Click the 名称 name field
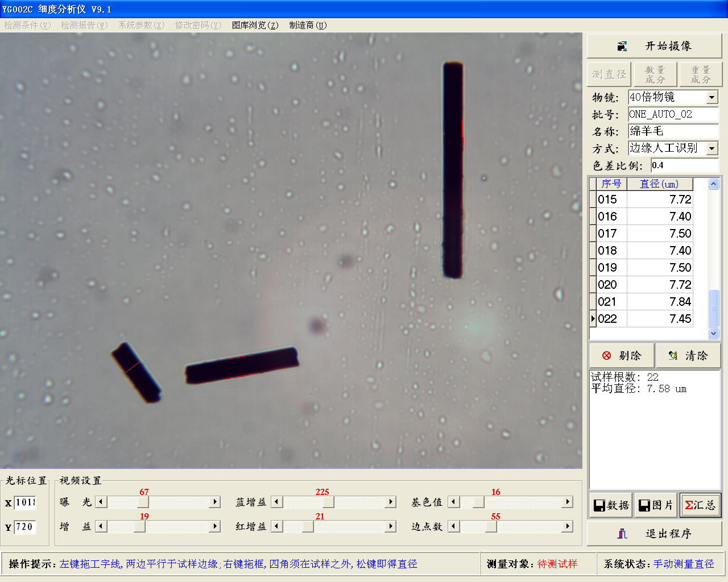728x582 pixels. pyautogui.click(x=673, y=131)
